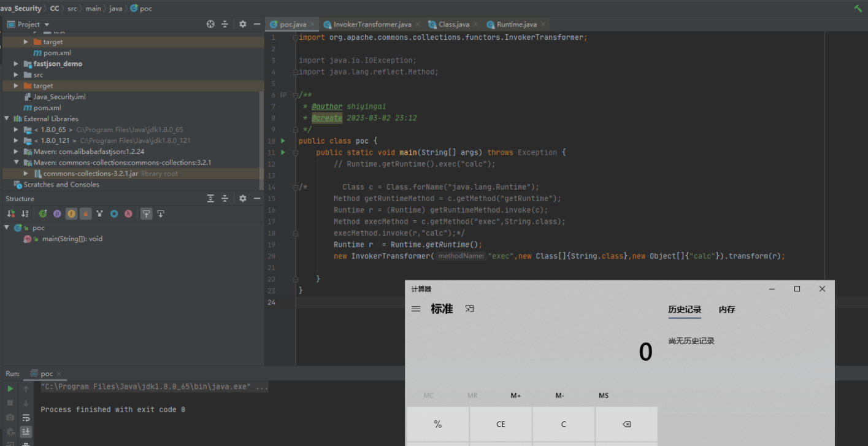The height and width of the screenshot is (446, 868).
Task: Click CE button in Calculator
Action: click(x=501, y=425)
